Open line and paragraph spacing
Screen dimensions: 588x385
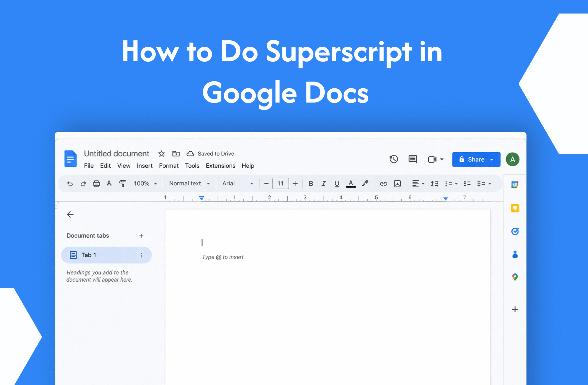[x=434, y=184]
